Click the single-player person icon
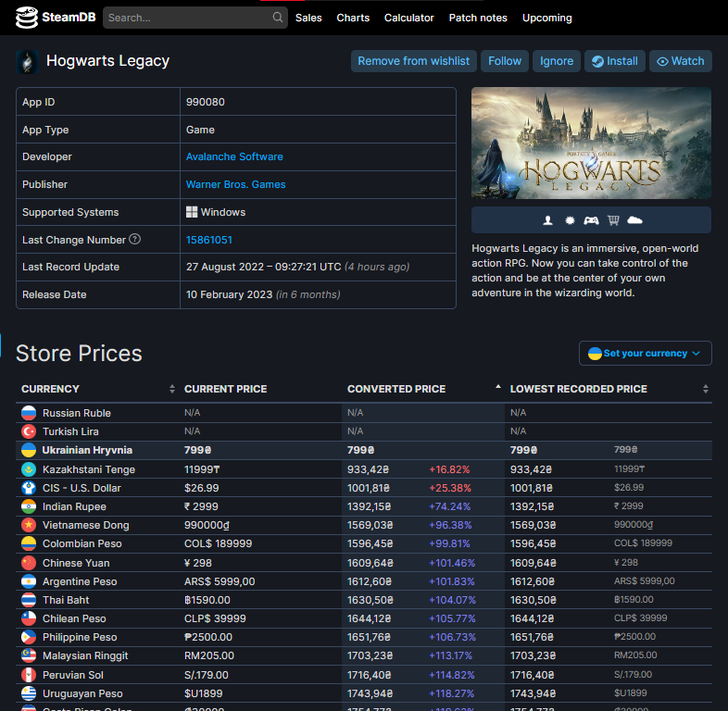 click(x=548, y=220)
